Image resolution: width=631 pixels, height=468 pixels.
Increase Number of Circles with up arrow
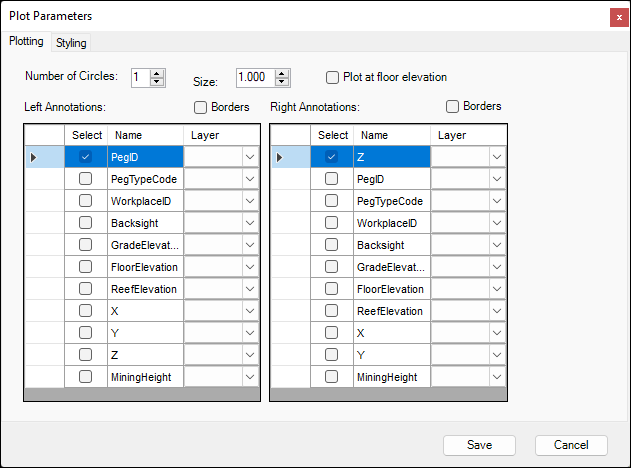point(157,73)
